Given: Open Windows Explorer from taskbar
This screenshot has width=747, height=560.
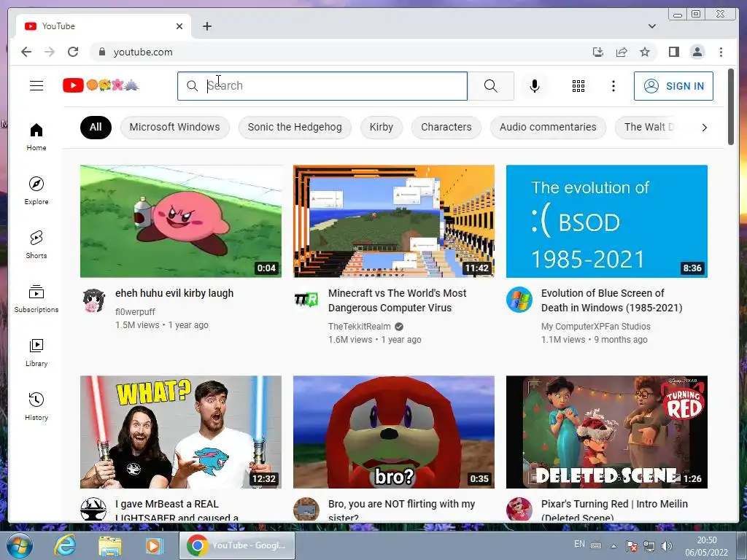Looking at the screenshot, I should 109,545.
